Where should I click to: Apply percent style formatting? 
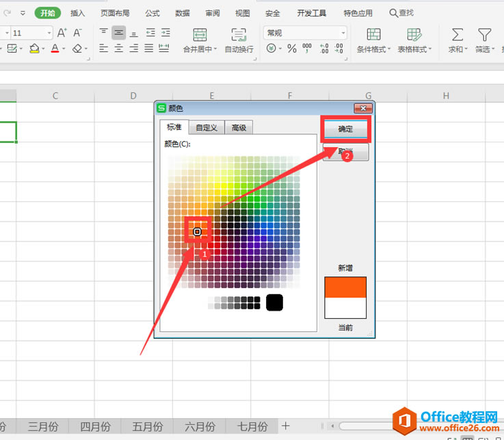(x=292, y=49)
